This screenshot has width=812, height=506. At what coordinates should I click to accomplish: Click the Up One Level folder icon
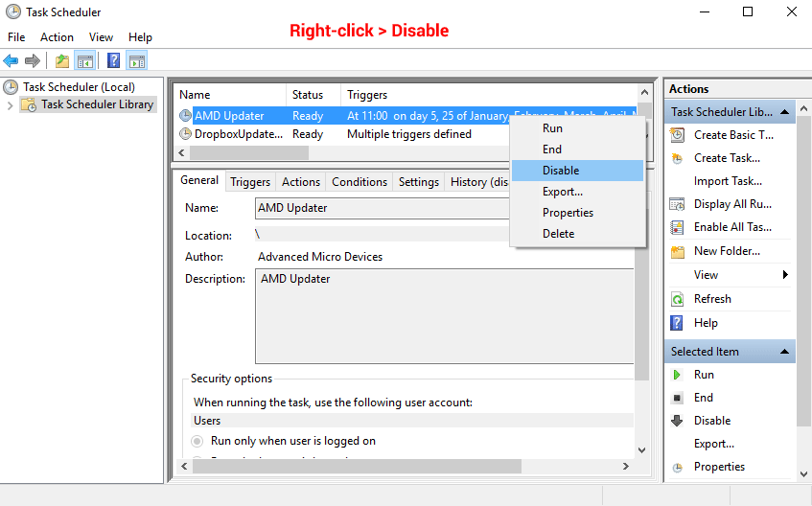click(62, 61)
